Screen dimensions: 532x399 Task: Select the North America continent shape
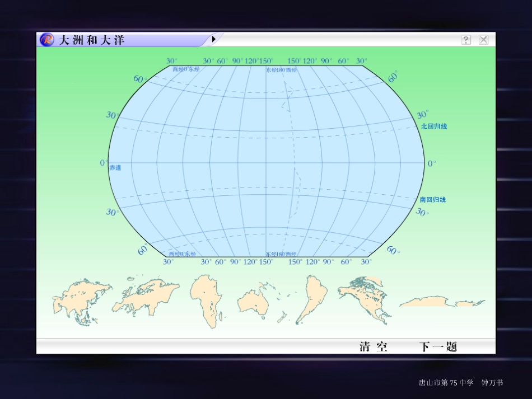coord(365,300)
